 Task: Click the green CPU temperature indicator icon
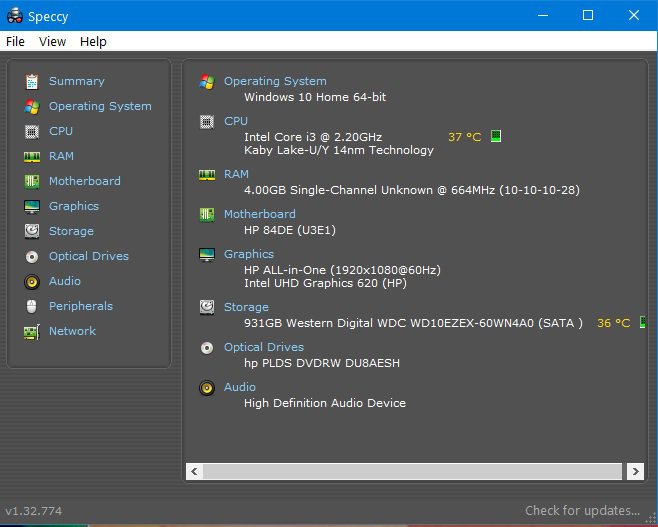click(x=496, y=136)
